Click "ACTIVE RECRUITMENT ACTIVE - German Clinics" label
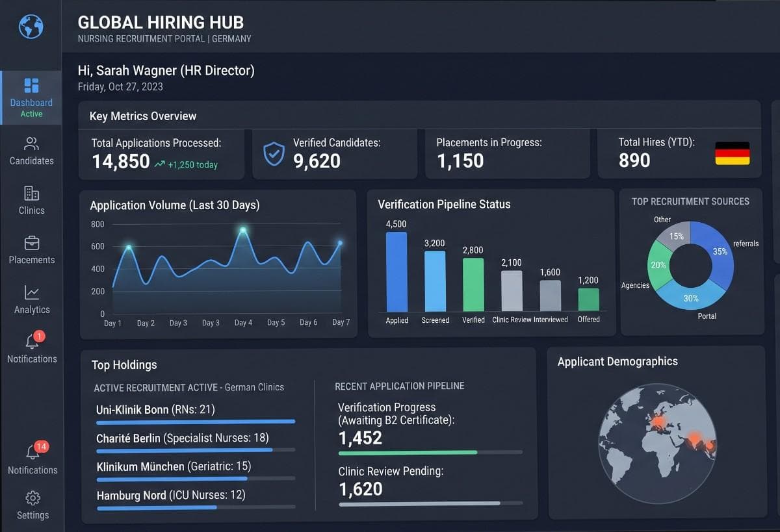Image resolution: width=780 pixels, height=532 pixels. [189, 387]
